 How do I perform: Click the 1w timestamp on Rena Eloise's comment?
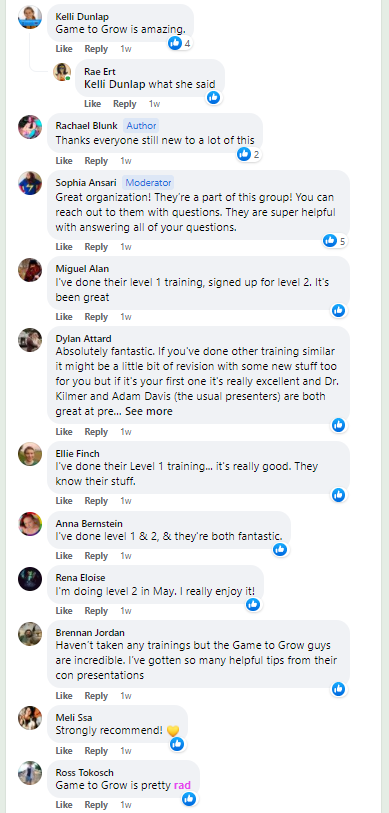tap(126, 611)
